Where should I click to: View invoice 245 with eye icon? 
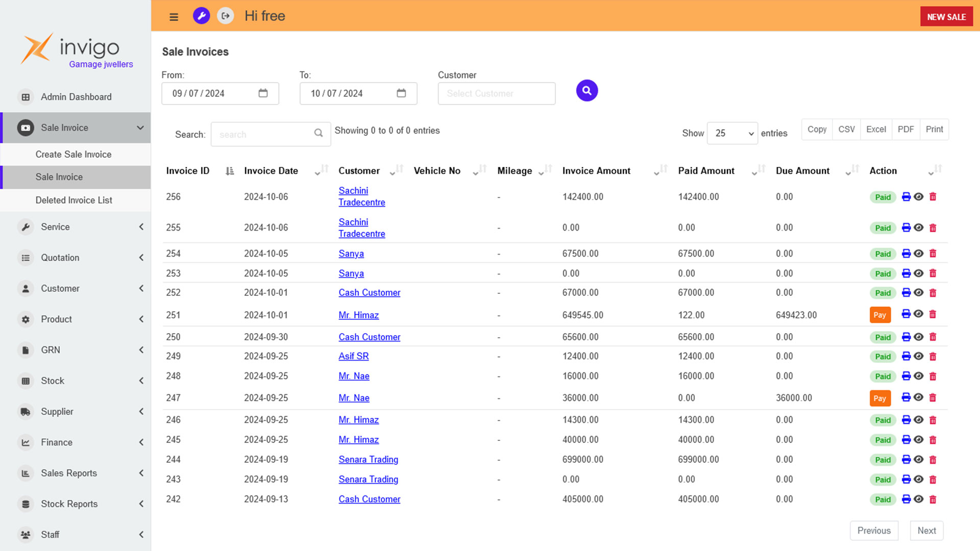click(918, 440)
